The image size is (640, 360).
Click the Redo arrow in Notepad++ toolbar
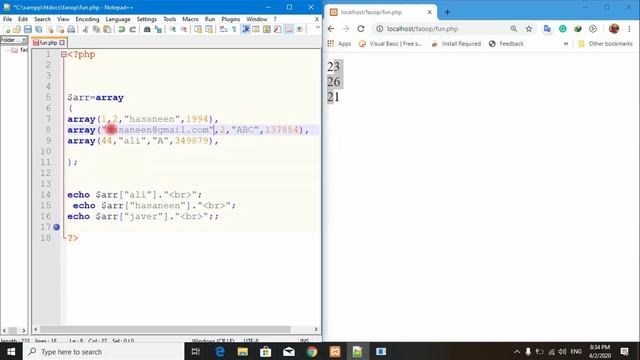point(132,29)
